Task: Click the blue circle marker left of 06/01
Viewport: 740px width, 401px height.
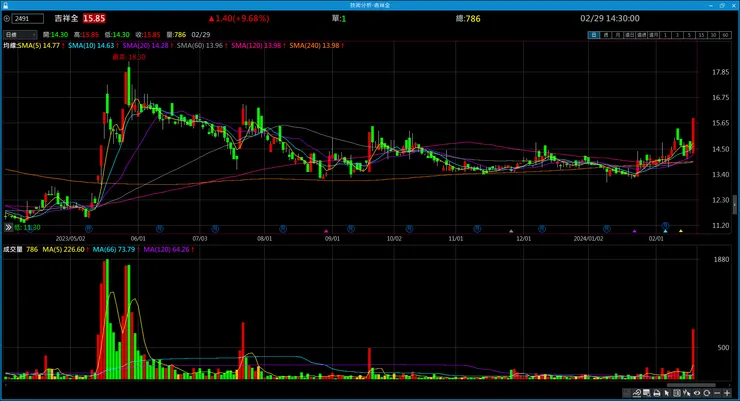Action: (89, 229)
